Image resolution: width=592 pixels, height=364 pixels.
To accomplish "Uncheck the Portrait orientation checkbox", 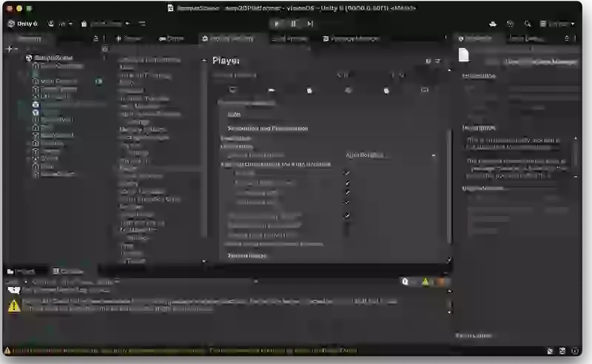I will point(347,173).
